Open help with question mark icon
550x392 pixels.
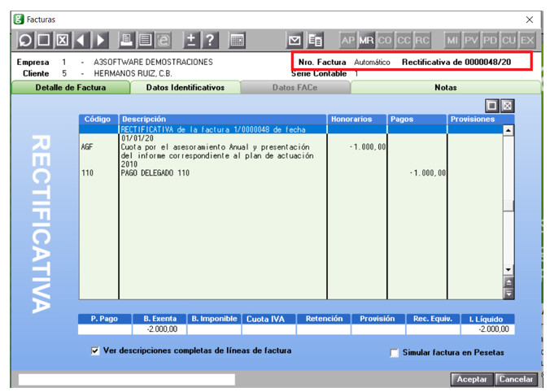tap(210, 40)
